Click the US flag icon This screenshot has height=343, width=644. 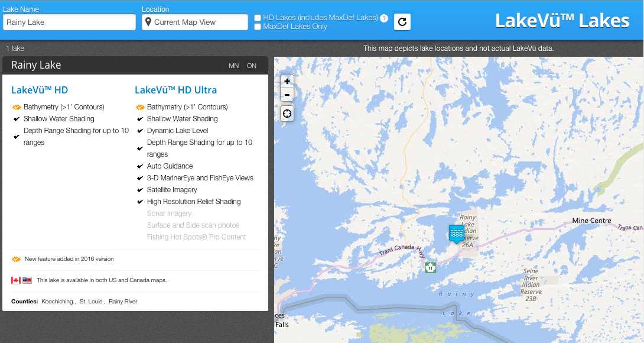(x=27, y=280)
